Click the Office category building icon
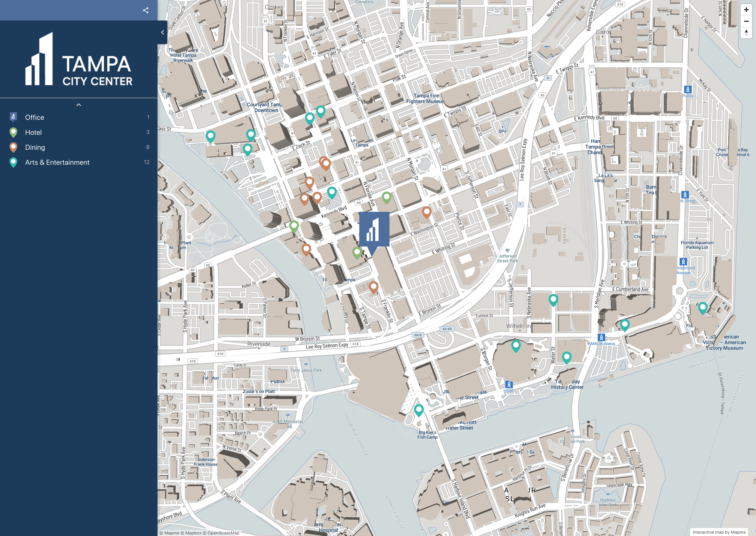This screenshot has height=536, width=756. click(x=13, y=117)
